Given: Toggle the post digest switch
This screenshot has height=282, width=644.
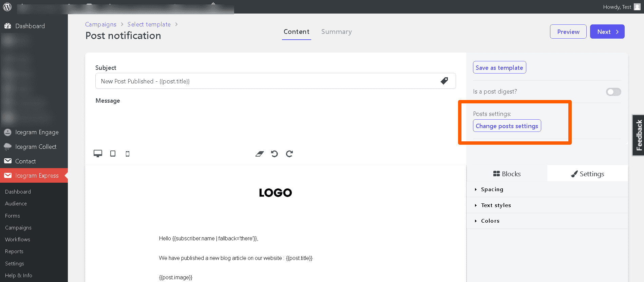Looking at the screenshot, I should 613,92.
